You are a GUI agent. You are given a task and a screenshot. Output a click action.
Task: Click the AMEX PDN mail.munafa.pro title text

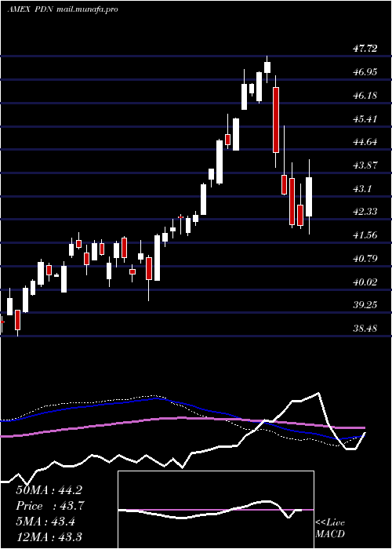63,9
